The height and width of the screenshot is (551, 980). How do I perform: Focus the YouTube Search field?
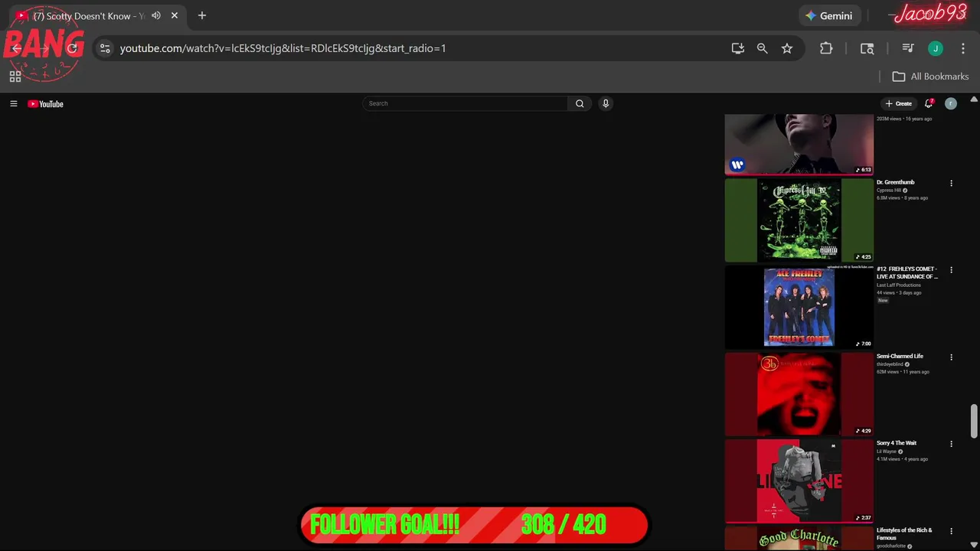click(465, 103)
